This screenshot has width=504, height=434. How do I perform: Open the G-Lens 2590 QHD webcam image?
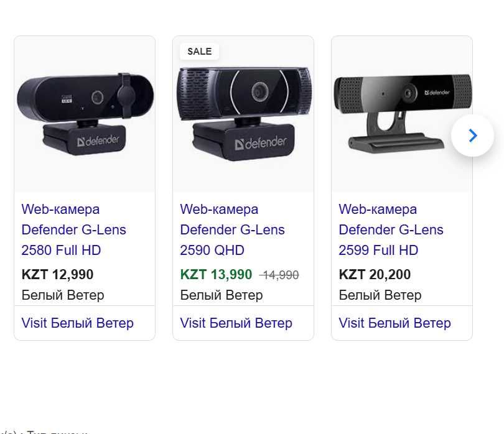[243, 115]
